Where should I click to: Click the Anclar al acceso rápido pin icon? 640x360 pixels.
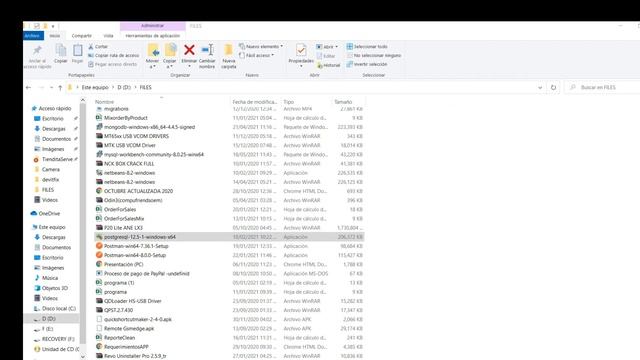tap(38, 51)
